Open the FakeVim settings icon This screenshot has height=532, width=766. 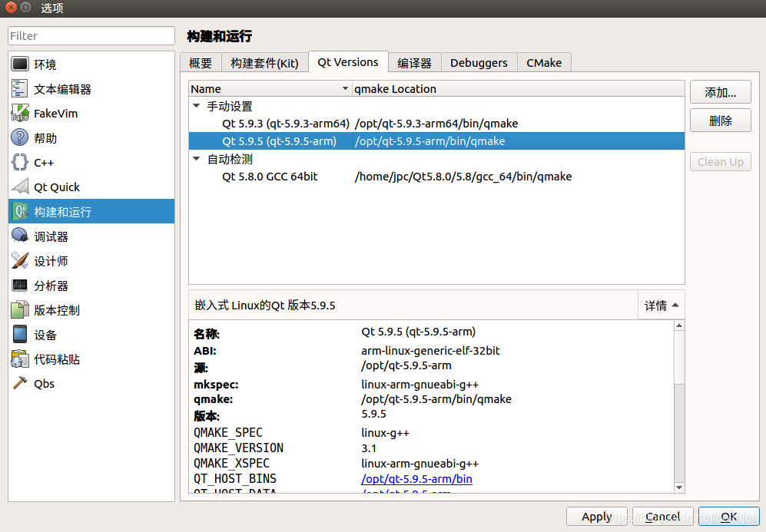[x=20, y=114]
